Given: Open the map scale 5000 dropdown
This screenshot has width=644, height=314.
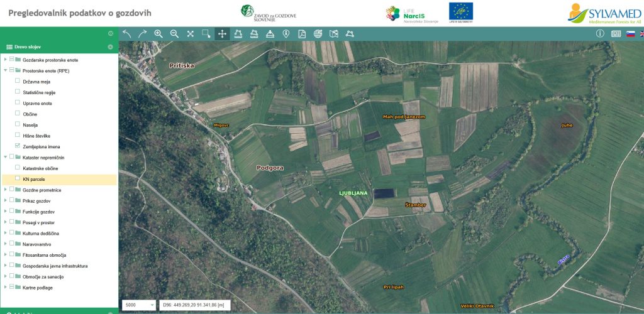Looking at the screenshot, I should click(x=140, y=305).
